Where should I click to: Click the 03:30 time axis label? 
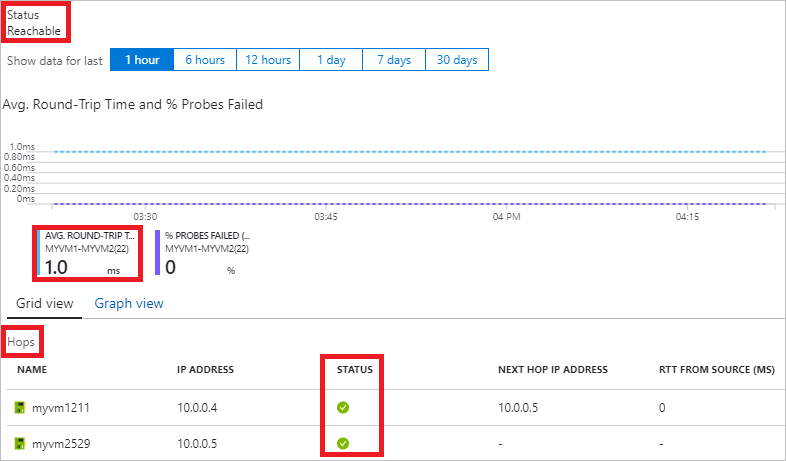pyautogui.click(x=145, y=217)
